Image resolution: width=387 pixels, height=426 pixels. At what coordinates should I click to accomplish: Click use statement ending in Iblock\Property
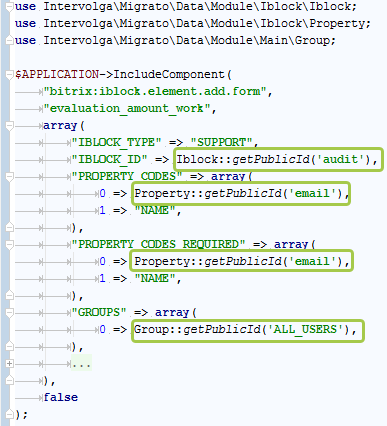click(193, 23)
